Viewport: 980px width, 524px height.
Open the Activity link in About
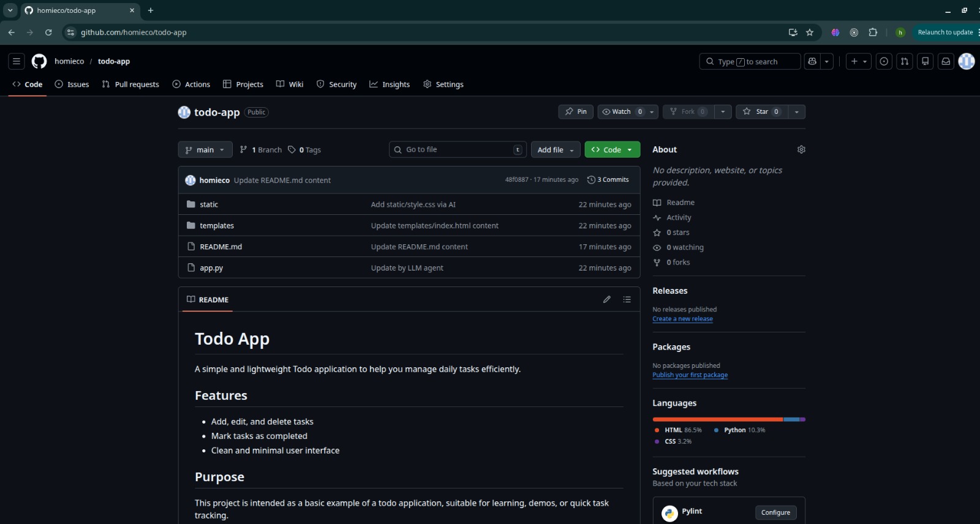tap(673, 217)
